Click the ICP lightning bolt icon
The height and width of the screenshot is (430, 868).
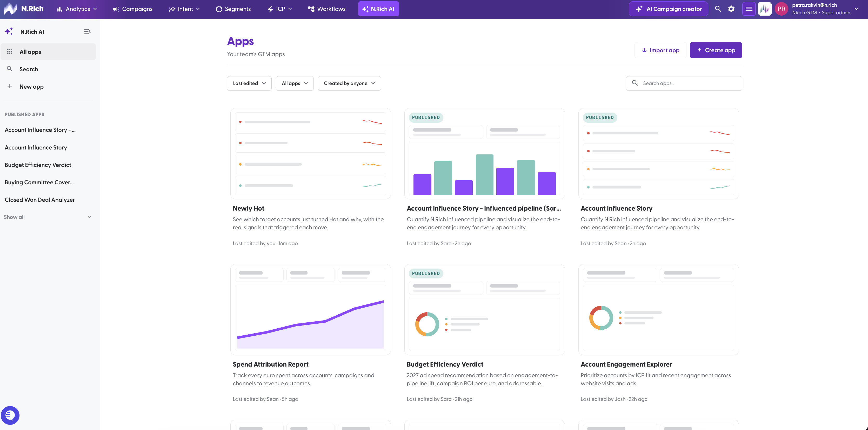pyautogui.click(x=270, y=9)
